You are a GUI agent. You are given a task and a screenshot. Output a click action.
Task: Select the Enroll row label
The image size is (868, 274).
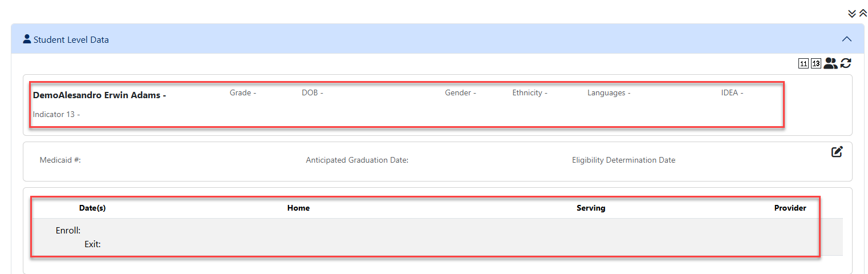(68, 231)
